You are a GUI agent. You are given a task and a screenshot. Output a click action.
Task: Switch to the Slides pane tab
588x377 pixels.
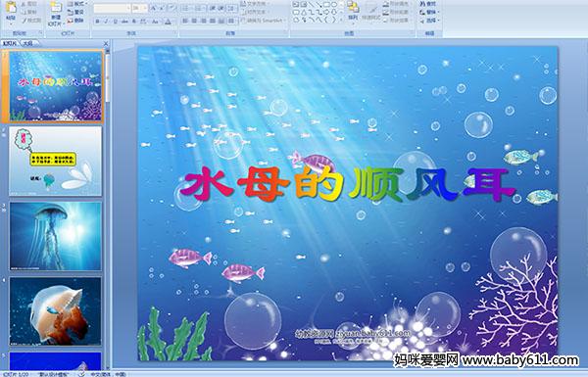[x=10, y=43]
